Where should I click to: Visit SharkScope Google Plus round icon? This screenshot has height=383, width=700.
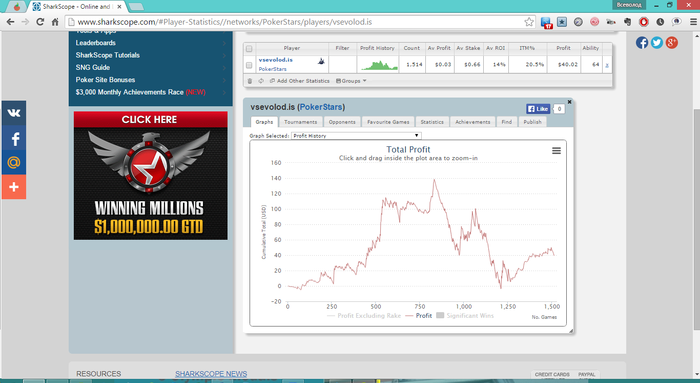671,43
